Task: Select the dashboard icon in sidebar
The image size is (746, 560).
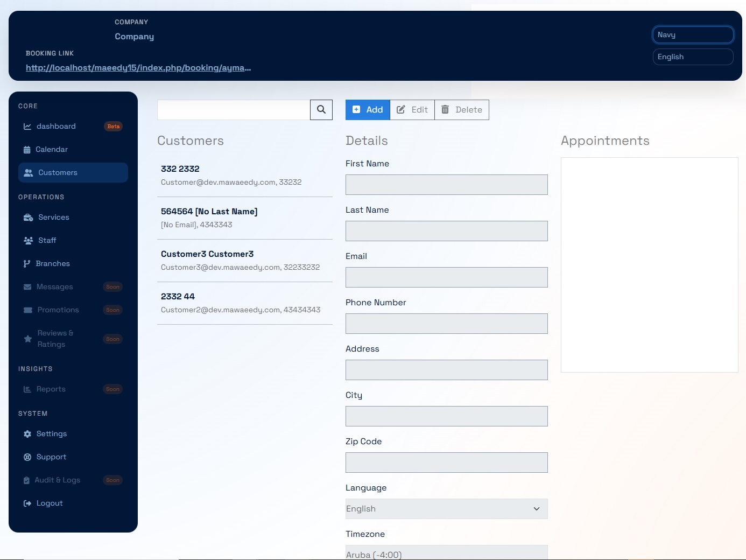Action: [27, 126]
